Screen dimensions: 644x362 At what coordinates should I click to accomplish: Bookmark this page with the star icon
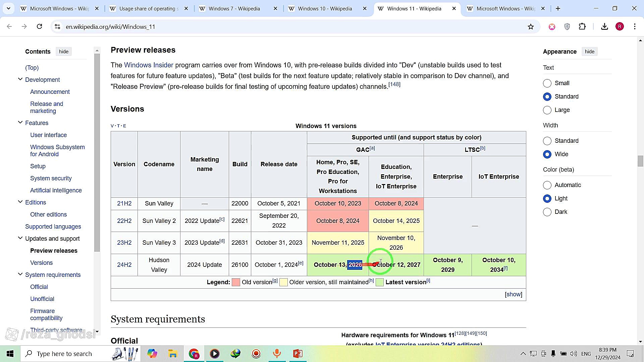531,26
